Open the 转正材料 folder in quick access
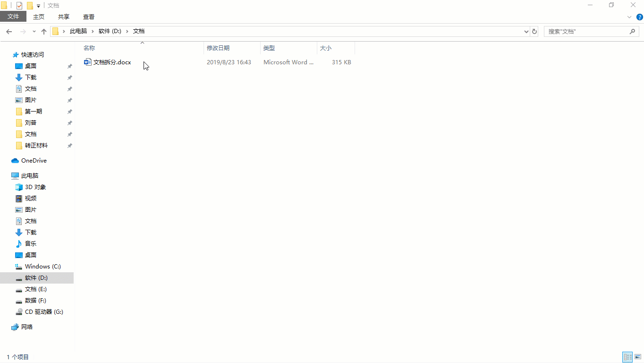Viewport: 644px width, 363px height. [x=36, y=146]
